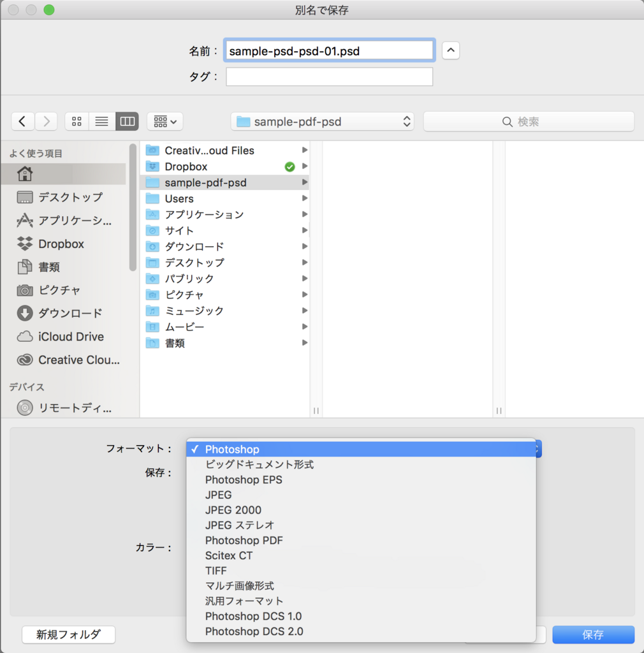Screen dimensions: 644x653
Task: Choose 汎用フォーマット format
Action: pyautogui.click(x=362, y=601)
